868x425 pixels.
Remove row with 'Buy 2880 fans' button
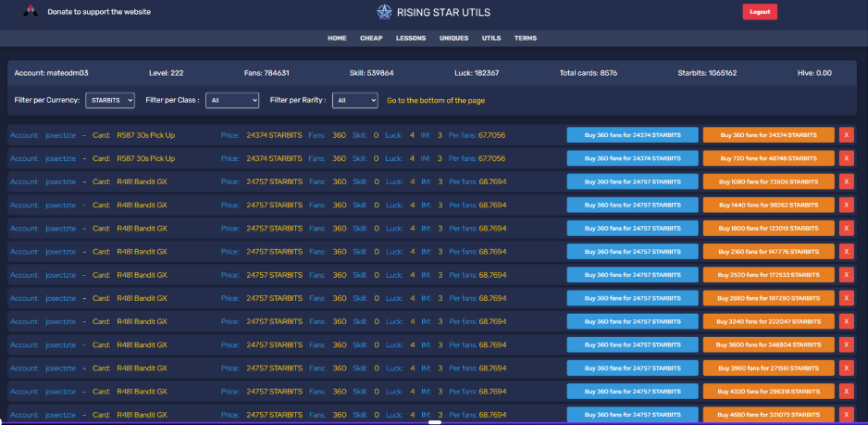[x=847, y=298]
